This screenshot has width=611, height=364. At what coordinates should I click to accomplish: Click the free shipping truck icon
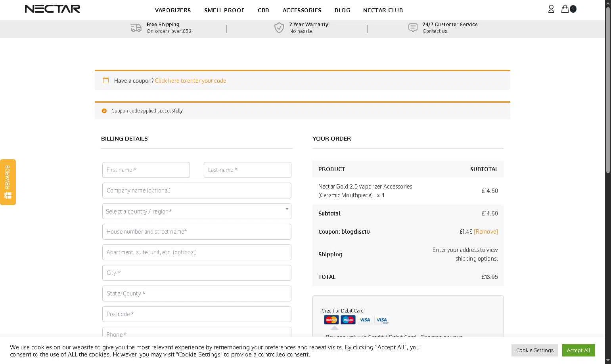click(136, 28)
